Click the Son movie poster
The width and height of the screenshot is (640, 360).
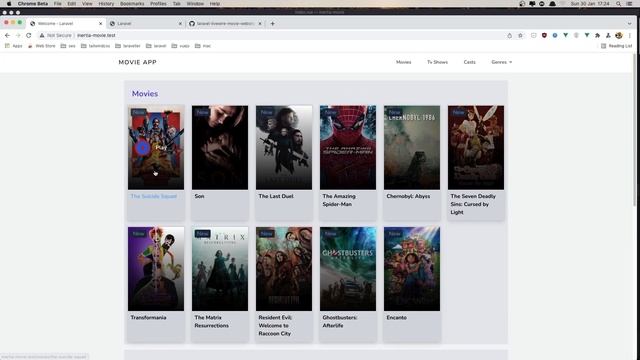point(220,147)
